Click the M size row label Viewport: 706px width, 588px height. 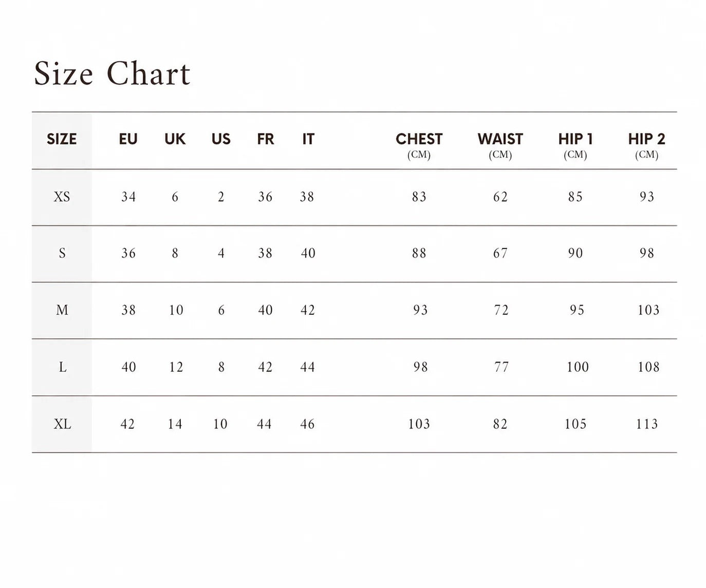pos(62,310)
